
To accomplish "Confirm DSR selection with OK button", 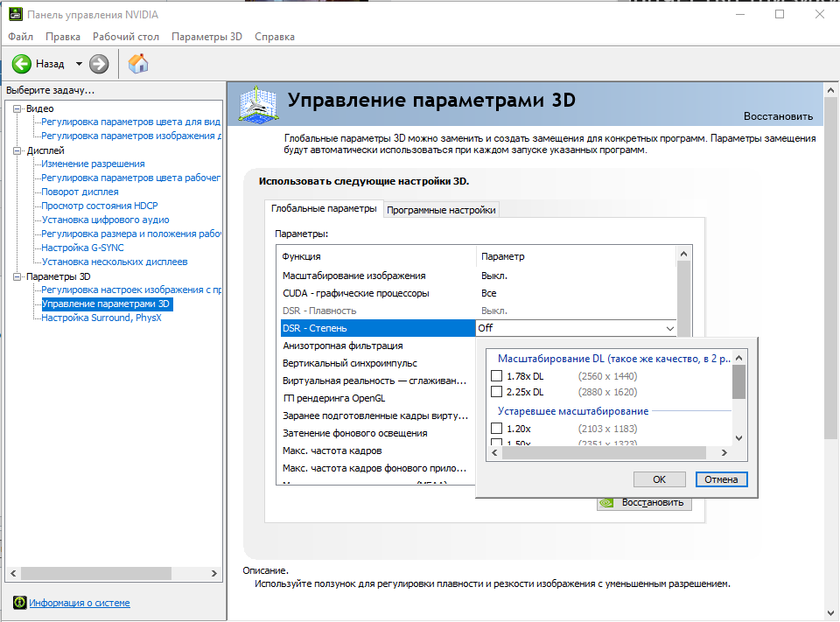I will click(660, 479).
